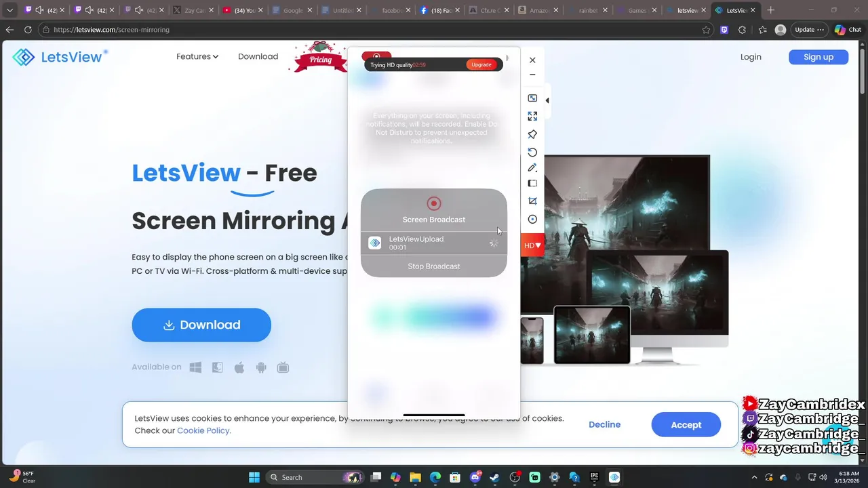The image size is (868, 488).
Task: Open the Download nav item
Action: (258, 57)
